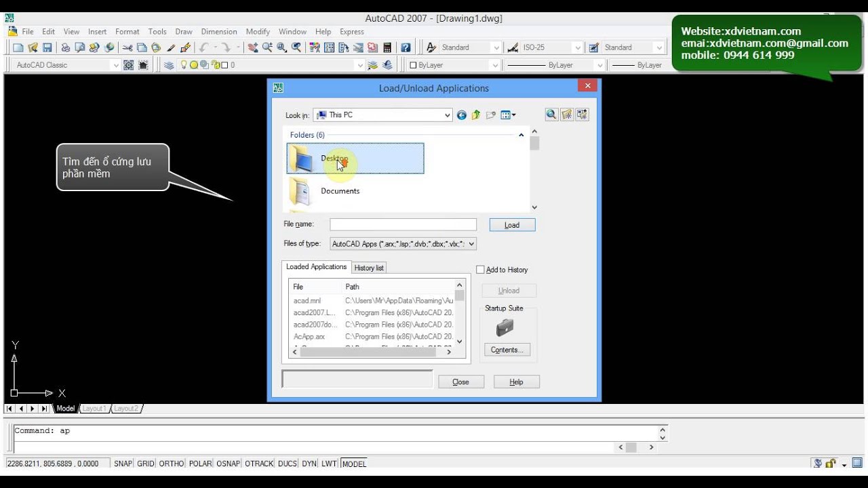Open the Express menu

point(352,31)
